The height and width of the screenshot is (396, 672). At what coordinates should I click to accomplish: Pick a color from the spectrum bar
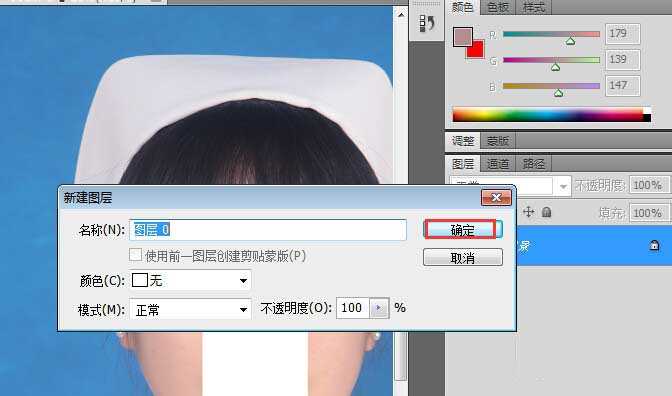click(552, 115)
